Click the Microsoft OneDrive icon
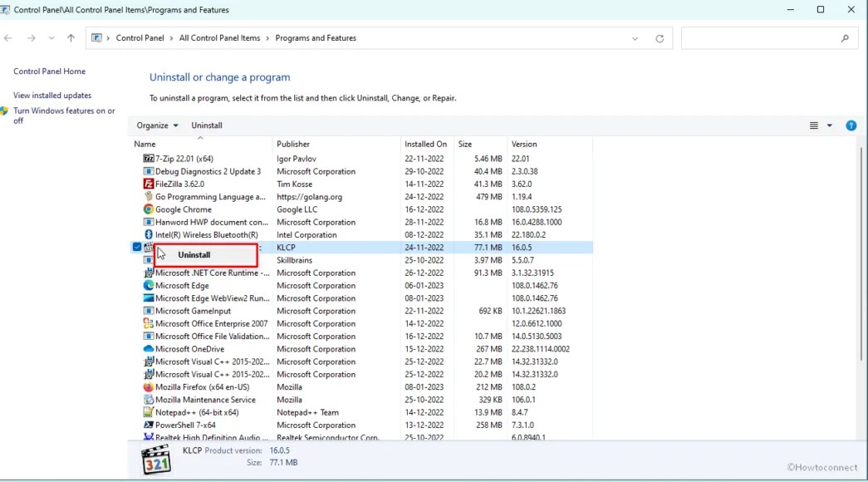 pos(150,349)
